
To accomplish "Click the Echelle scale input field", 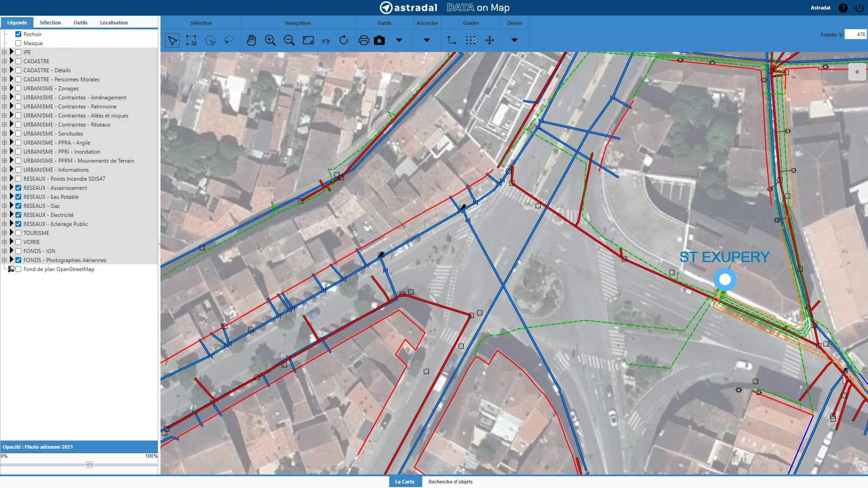I will (x=855, y=34).
